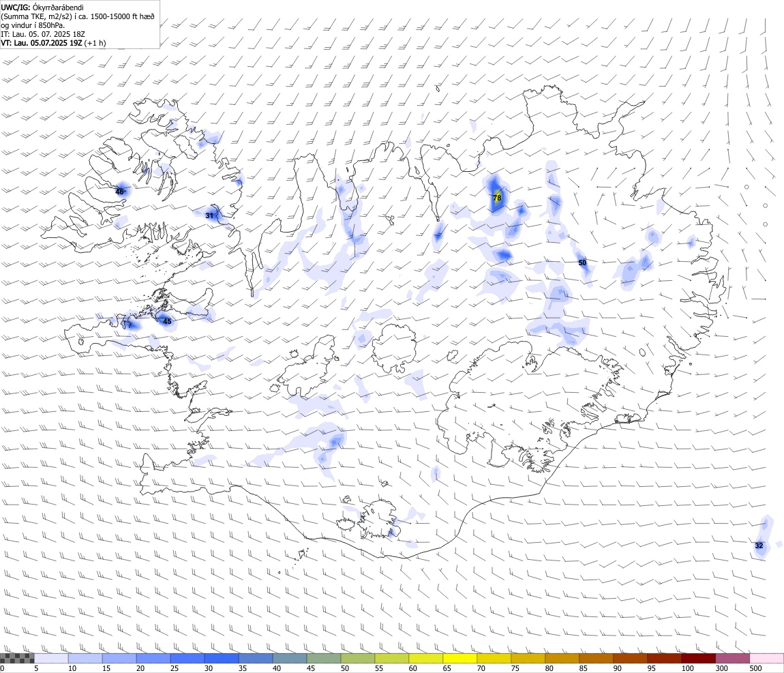Click the 100–300 maroon legend swatch

click(x=698, y=658)
